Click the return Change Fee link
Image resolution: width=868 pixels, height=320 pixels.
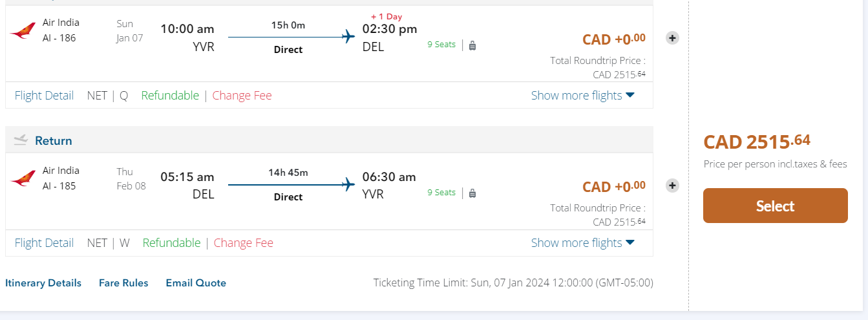[x=243, y=243]
